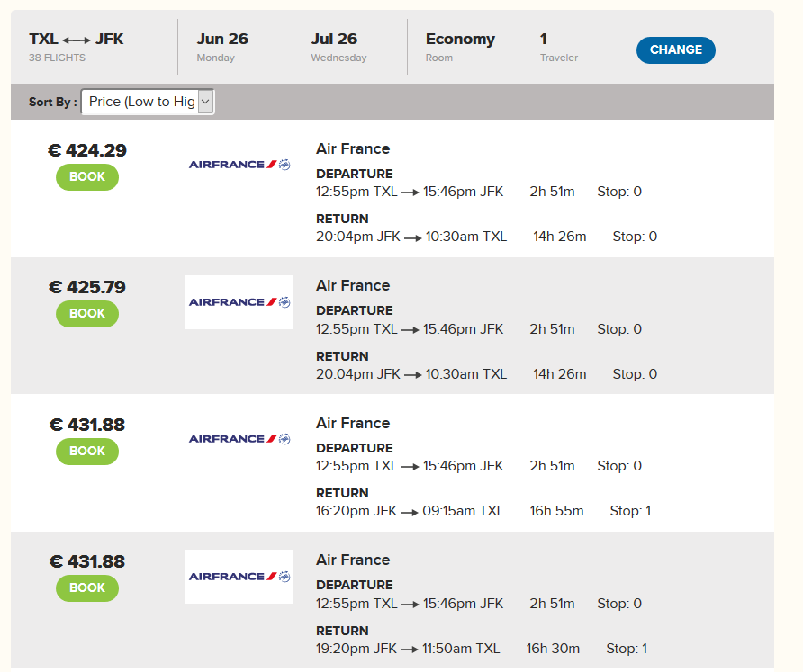This screenshot has width=803, height=672.
Task: Book the €425.79 Air France flight
Action: [87, 313]
